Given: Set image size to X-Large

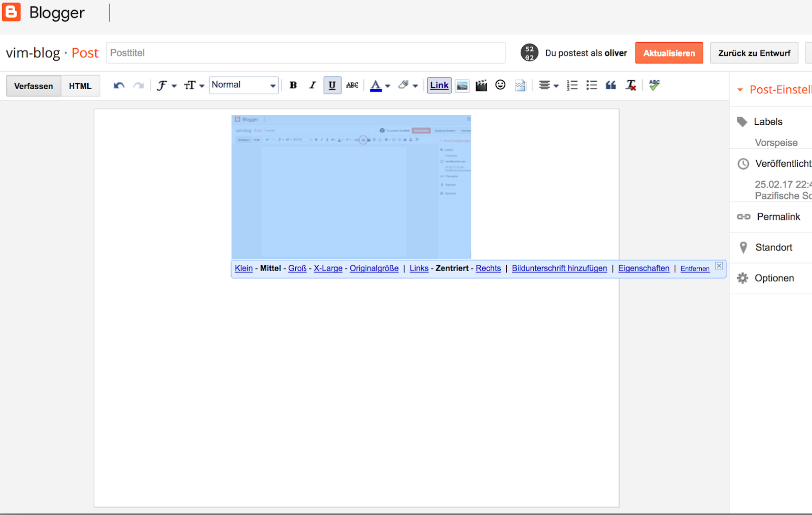Looking at the screenshot, I should 328,269.
